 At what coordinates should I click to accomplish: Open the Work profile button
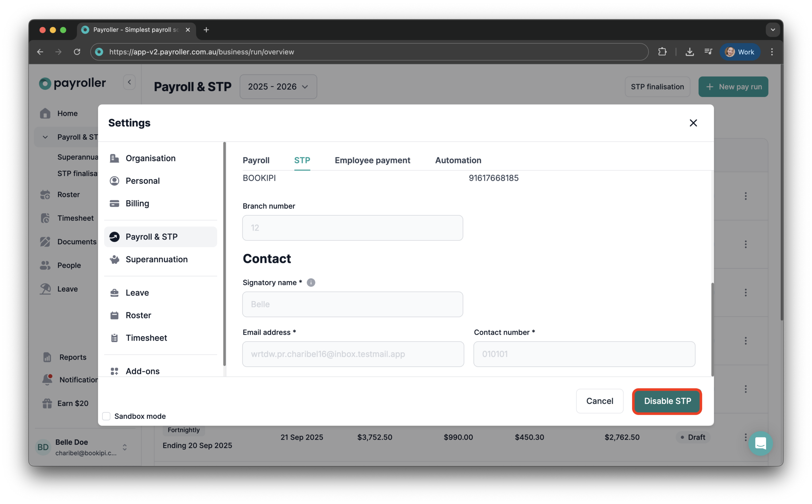point(740,52)
